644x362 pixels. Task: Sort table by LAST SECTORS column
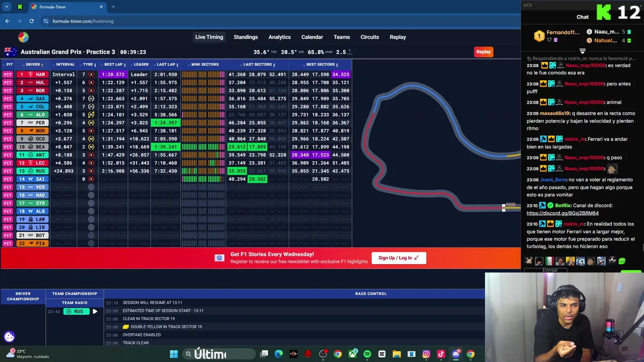coord(259,64)
